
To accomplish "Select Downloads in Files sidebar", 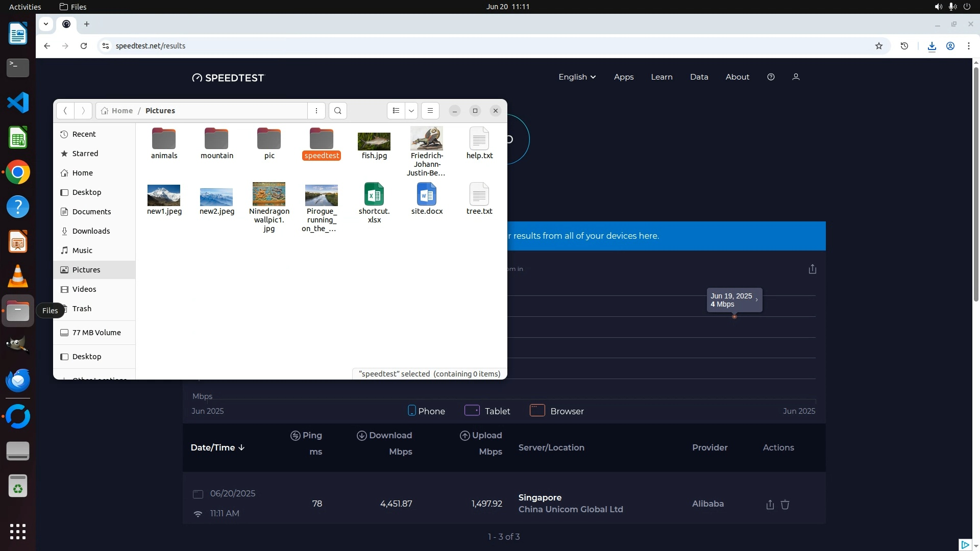I will point(91,231).
